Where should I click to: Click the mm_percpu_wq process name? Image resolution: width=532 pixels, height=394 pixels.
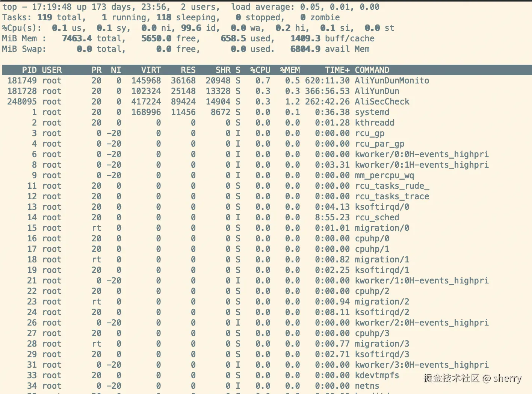[x=385, y=175]
